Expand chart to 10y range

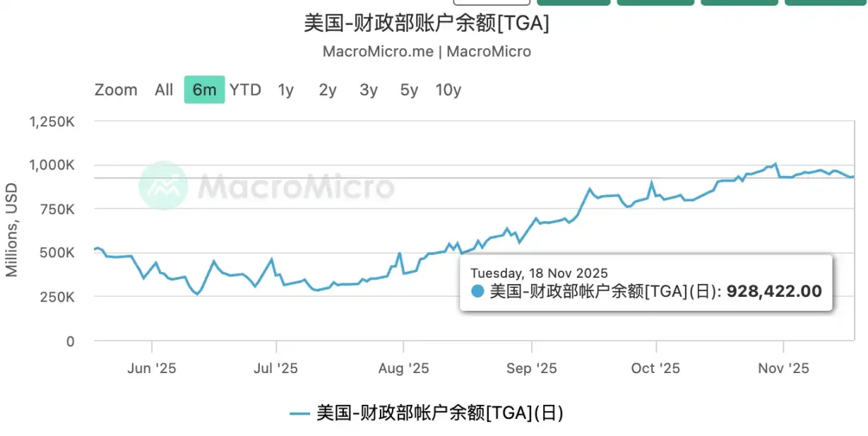[x=448, y=90]
